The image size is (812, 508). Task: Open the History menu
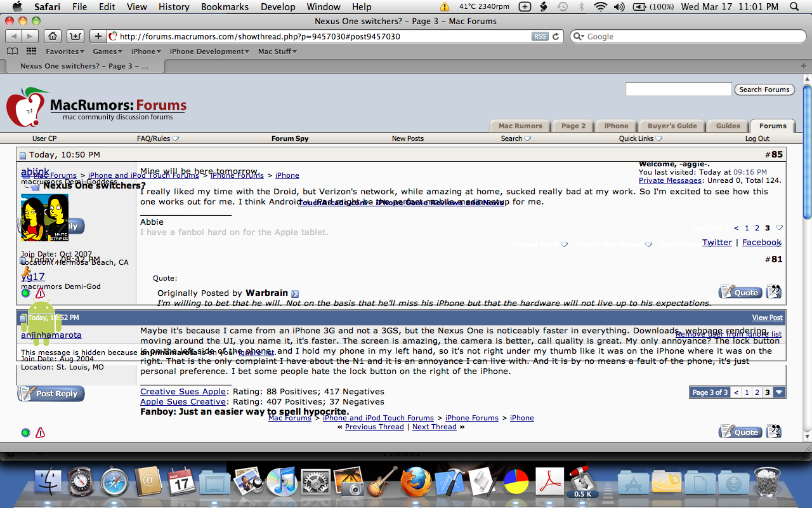[174, 7]
